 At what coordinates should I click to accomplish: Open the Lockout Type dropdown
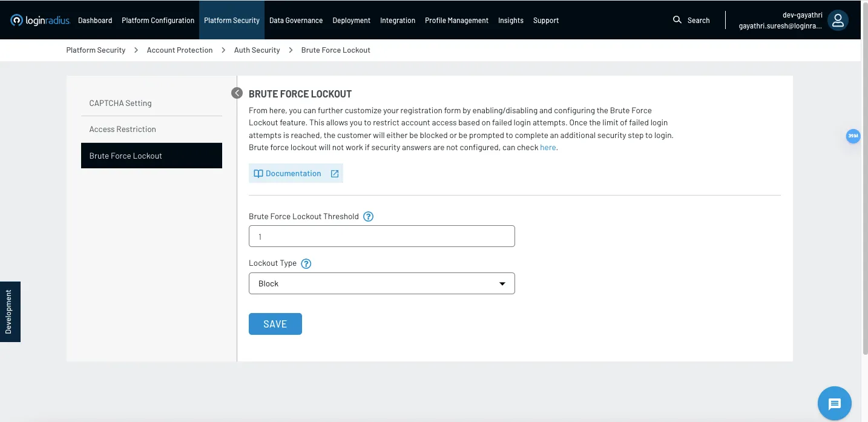(381, 283)
